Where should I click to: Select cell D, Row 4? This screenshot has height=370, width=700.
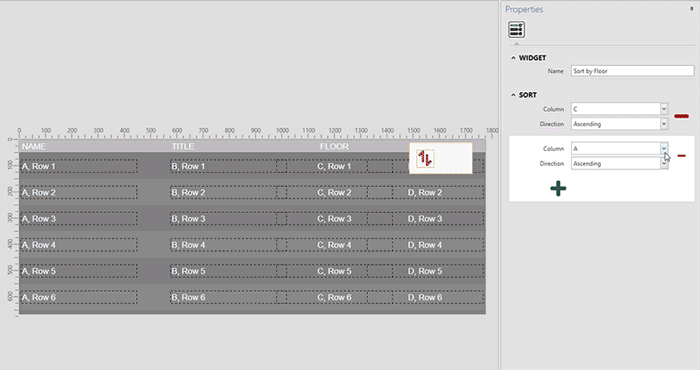pos(425,245)
